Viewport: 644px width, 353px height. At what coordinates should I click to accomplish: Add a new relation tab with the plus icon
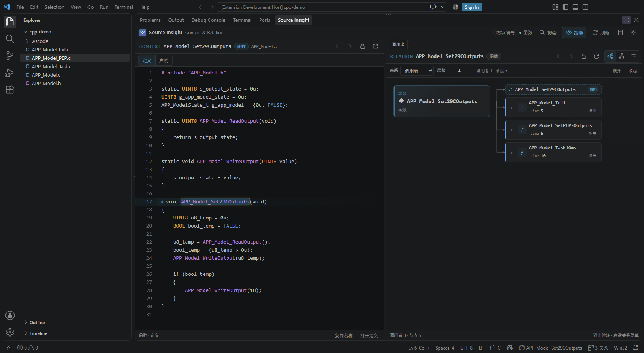click(x=414, y=44)
